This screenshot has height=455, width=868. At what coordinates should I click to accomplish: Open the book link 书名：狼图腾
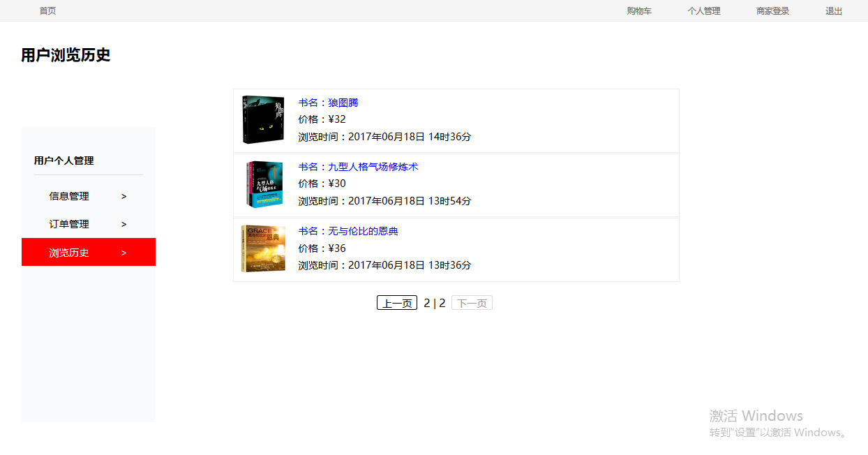pyautogui.click(x=328, y=103)
